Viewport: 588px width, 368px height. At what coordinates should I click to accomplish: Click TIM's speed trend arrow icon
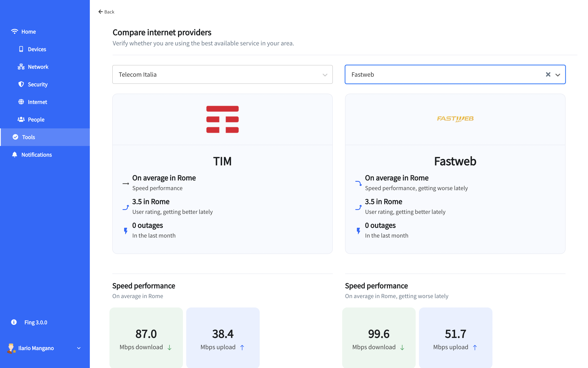pos(126,184)
